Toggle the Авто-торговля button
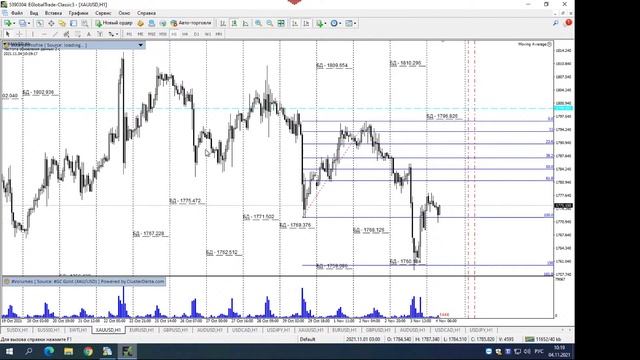 pyautogui.click(x=191, y=23)
